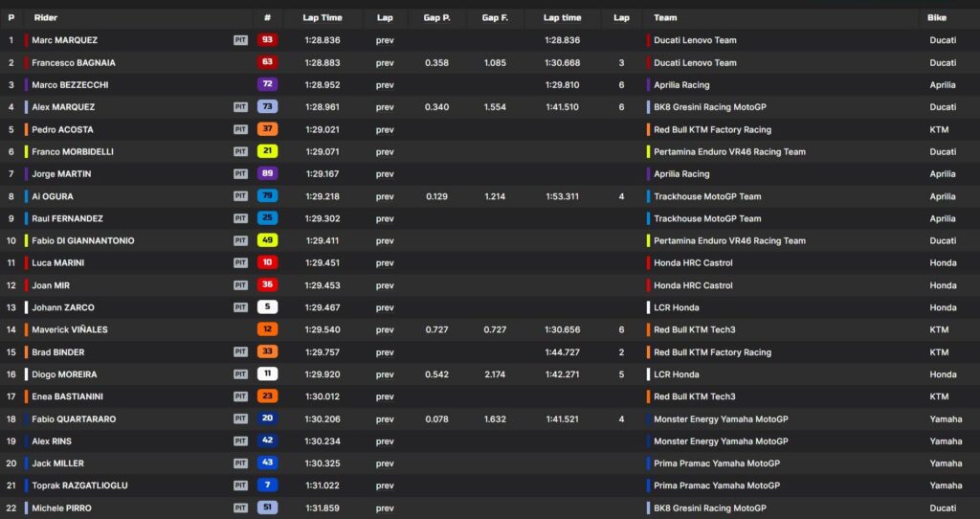Click rider number badge 20

[267, 419]
